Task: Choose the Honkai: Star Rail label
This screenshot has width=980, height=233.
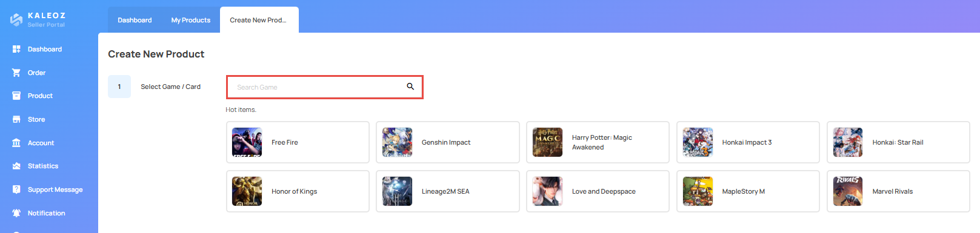Action: tap(898, 142)
